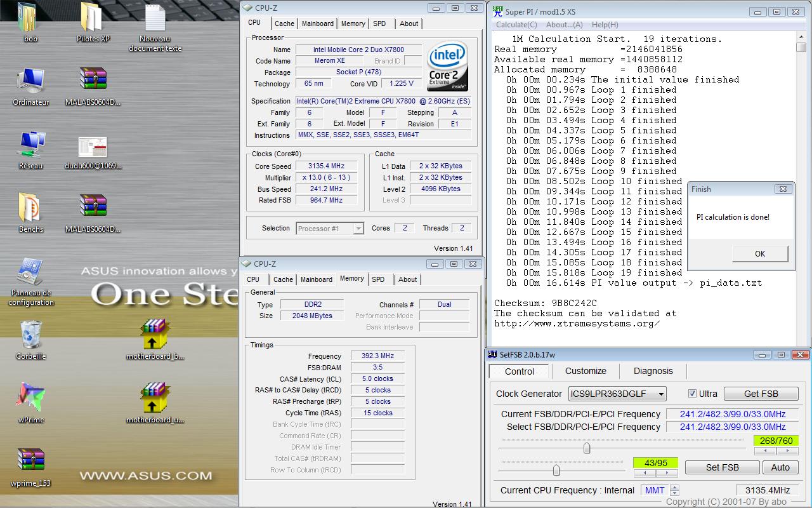
Task: Switch to Mainboard tab in upper CPU-Z
Action: [x=318, y=23]
